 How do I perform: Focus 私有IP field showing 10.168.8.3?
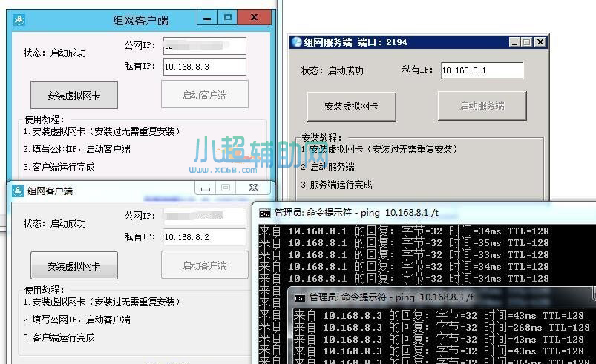(205, 67)
